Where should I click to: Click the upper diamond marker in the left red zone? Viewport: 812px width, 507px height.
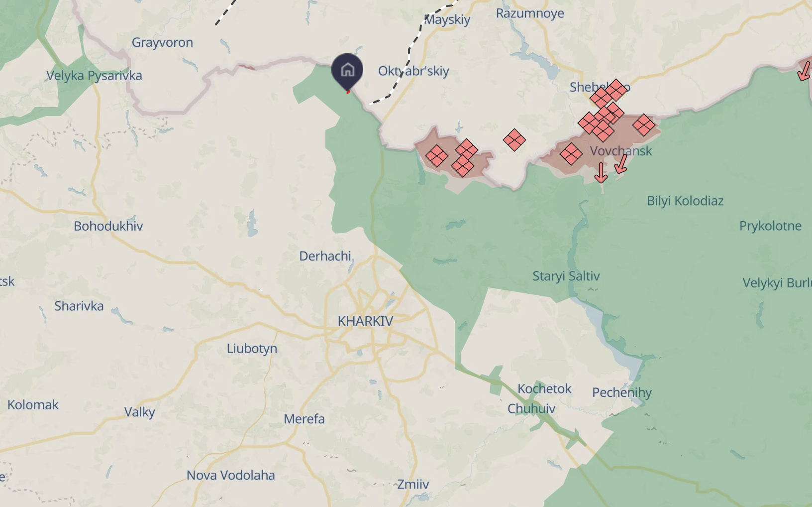pyautogui.click(x=467, y=149)
